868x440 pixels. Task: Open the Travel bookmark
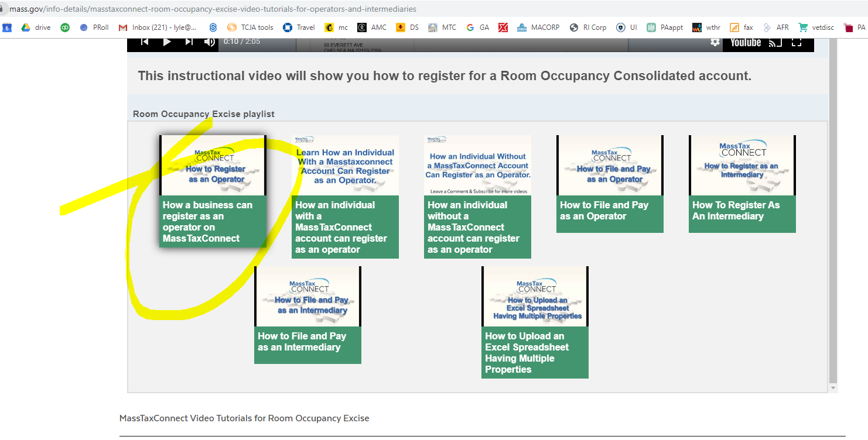click(299, 27)
